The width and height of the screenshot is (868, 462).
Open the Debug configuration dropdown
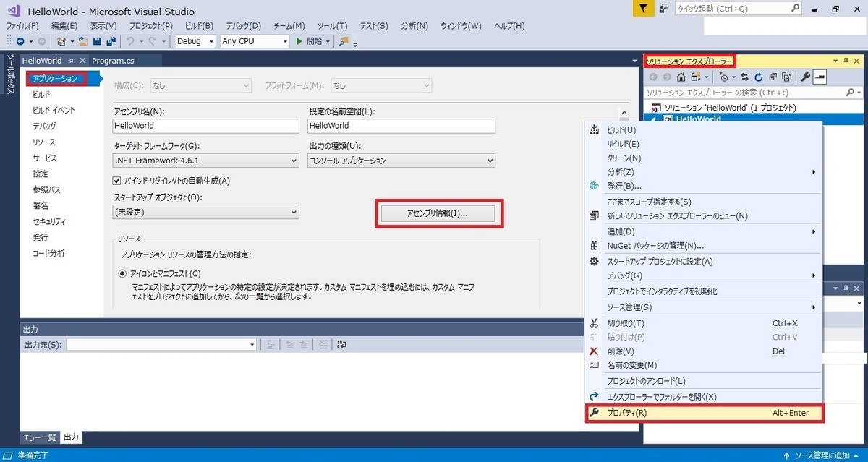[195, 41]
